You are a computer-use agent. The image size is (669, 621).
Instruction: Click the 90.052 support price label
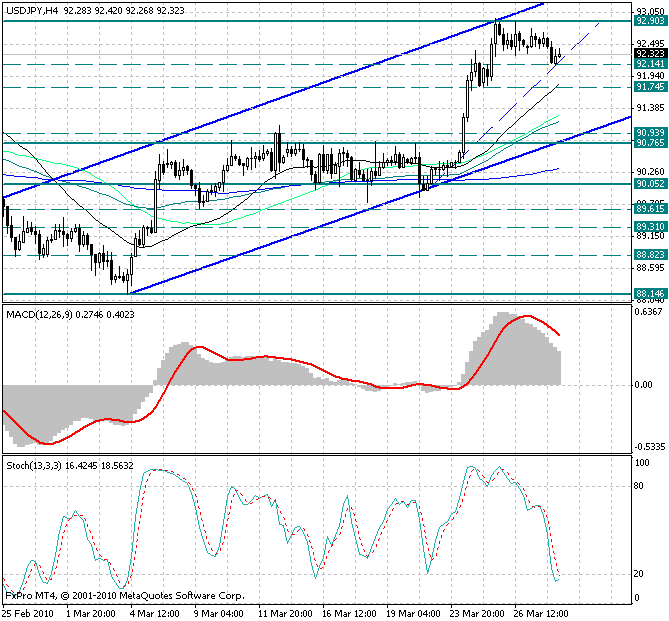650,184
